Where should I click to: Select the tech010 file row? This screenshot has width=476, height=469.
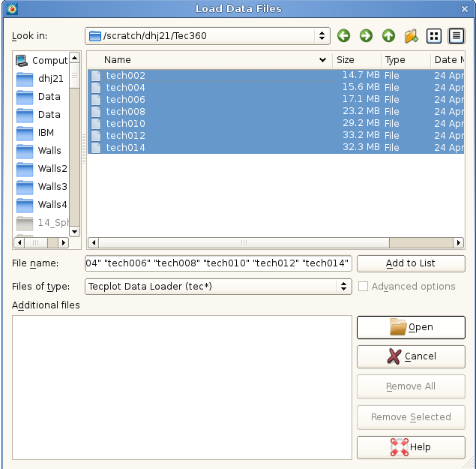[x=126, y=124]
